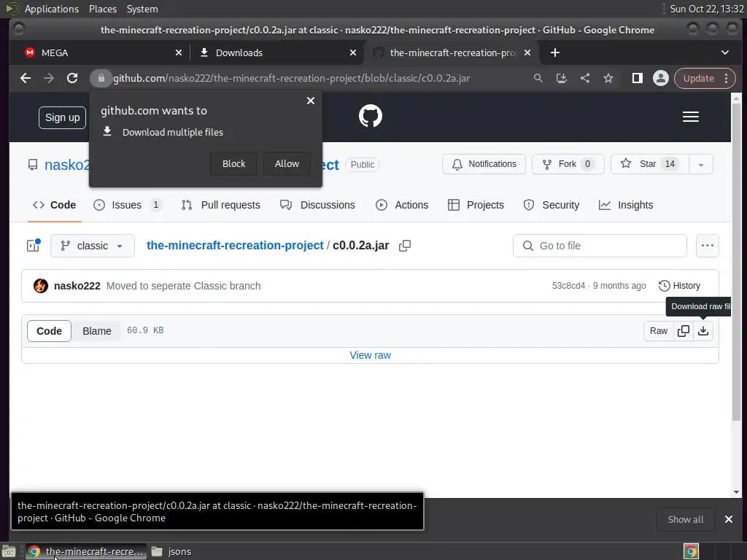Open the Security tab
The image size is (747, 560).
coord(551,205)
